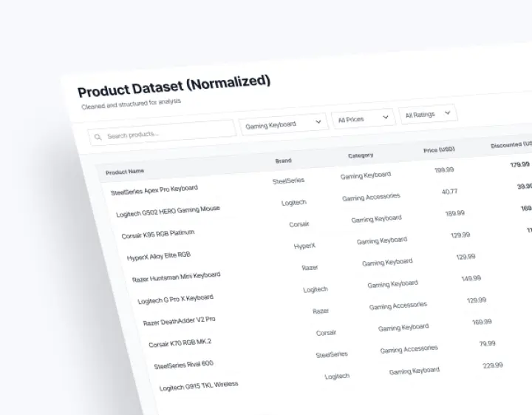Select Logitech G502 HERO Gaming Mouse
Image resolution: width=532 pixels, height=415 pixels.
click(168, 212)
